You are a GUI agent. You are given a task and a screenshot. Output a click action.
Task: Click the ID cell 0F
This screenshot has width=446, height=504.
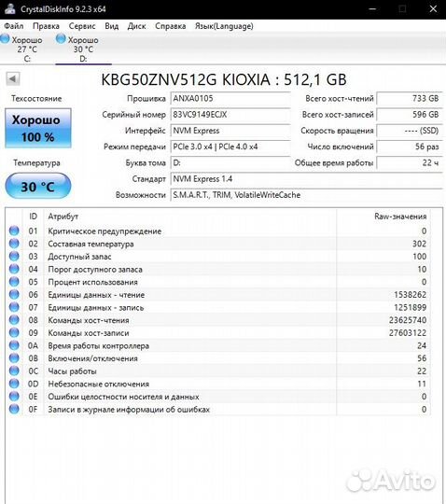[33, 409]
